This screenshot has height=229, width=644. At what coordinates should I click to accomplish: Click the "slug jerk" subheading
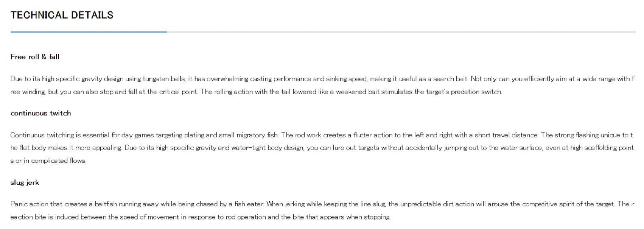24,183
